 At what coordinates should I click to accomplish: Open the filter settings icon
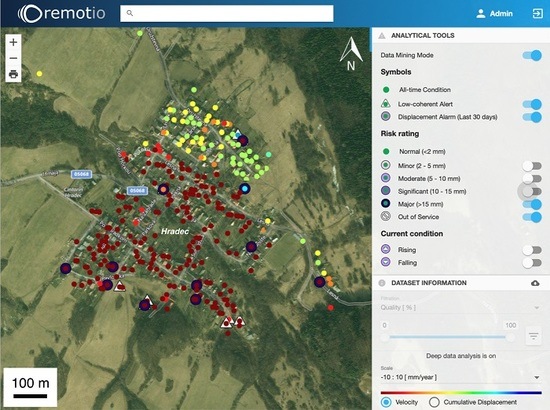[534, 336]
